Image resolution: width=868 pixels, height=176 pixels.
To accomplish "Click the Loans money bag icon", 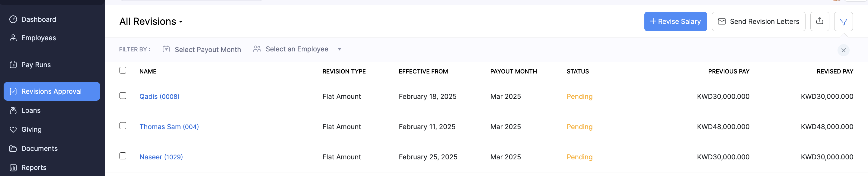I will point(13,110).
